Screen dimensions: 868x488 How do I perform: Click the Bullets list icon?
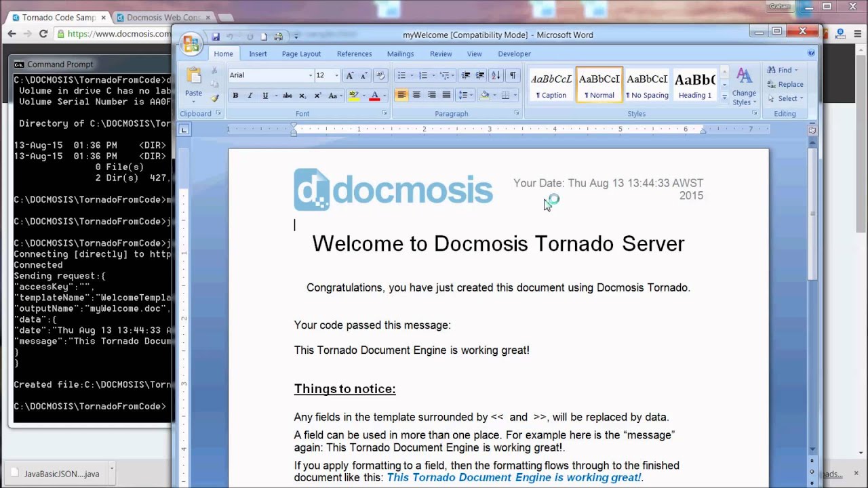[401, 75]
